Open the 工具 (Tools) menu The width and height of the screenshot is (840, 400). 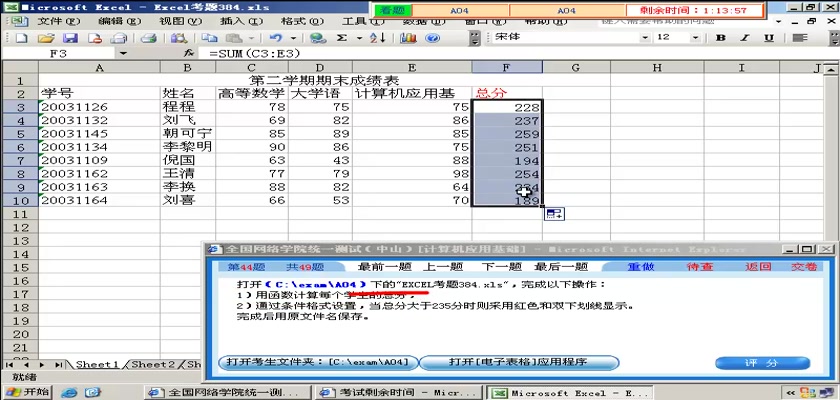363,21
